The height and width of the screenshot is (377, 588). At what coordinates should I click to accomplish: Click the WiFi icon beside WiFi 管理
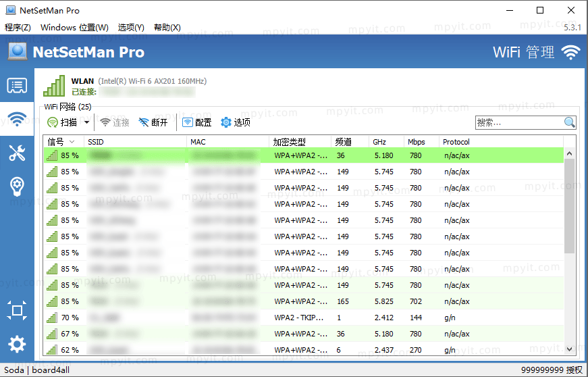point(570,52)
